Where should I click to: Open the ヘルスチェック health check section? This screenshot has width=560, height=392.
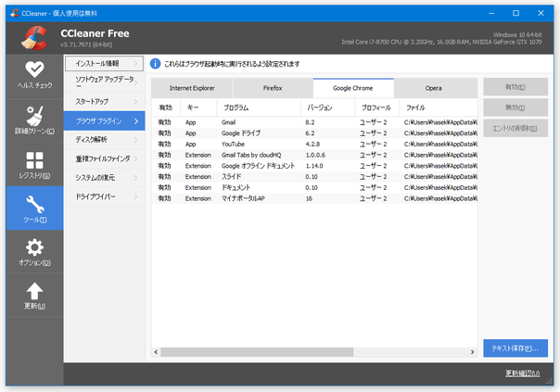34,75
